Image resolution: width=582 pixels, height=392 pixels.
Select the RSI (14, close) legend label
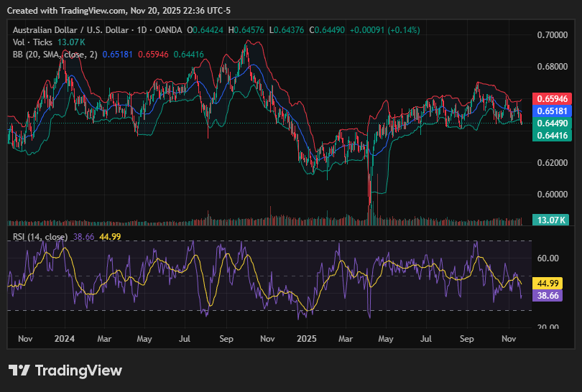click(x=40, y=237)
